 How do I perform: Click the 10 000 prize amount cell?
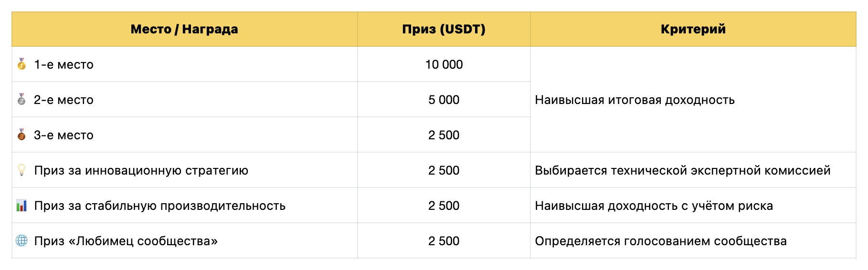pos(444,64)
